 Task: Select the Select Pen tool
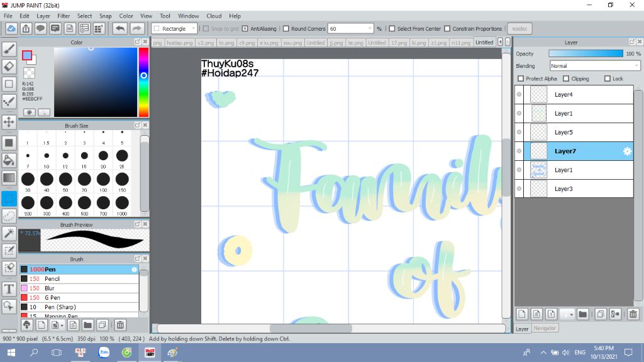click(x=9, y=251)
